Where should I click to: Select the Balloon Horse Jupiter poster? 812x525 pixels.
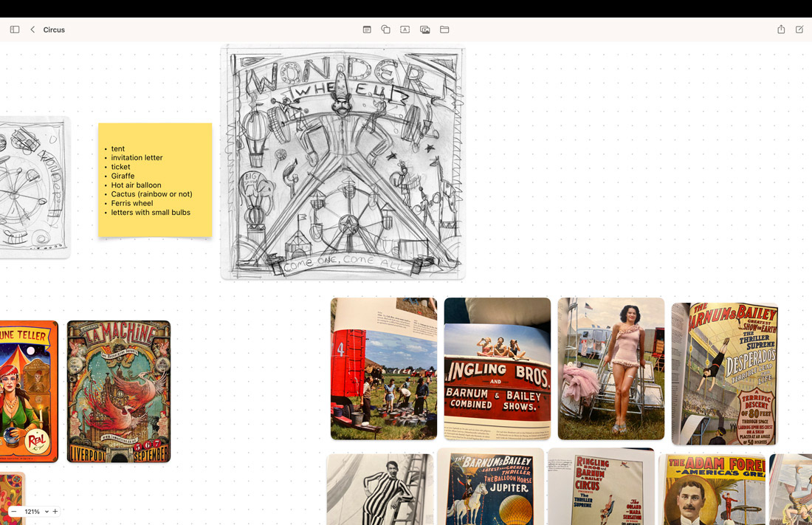pos(490,487)
